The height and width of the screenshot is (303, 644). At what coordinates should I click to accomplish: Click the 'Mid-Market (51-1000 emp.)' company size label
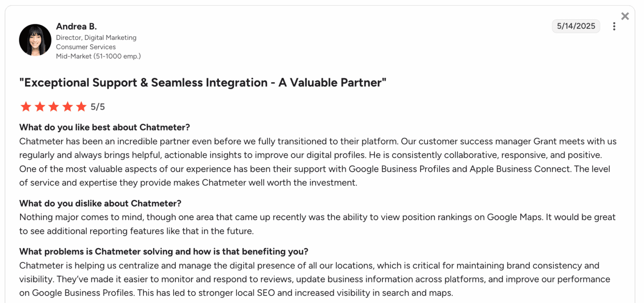coord(98,56)
